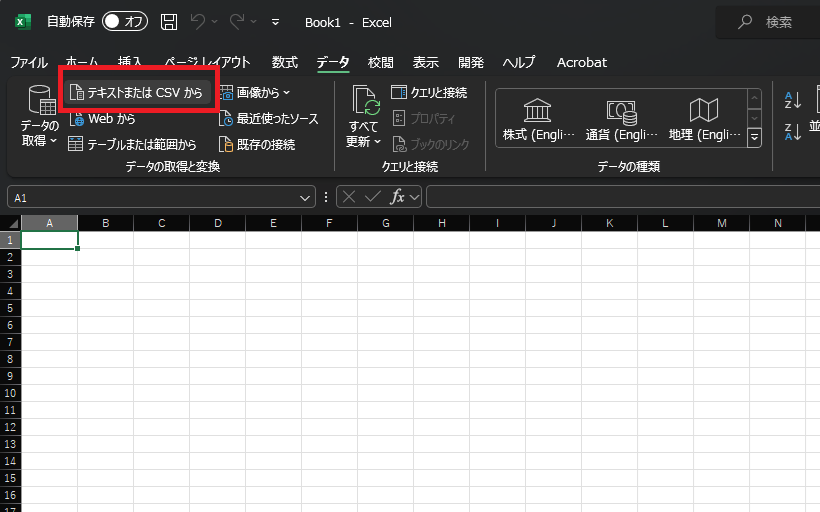Sort A to Z ascending icon

point(792,99)
